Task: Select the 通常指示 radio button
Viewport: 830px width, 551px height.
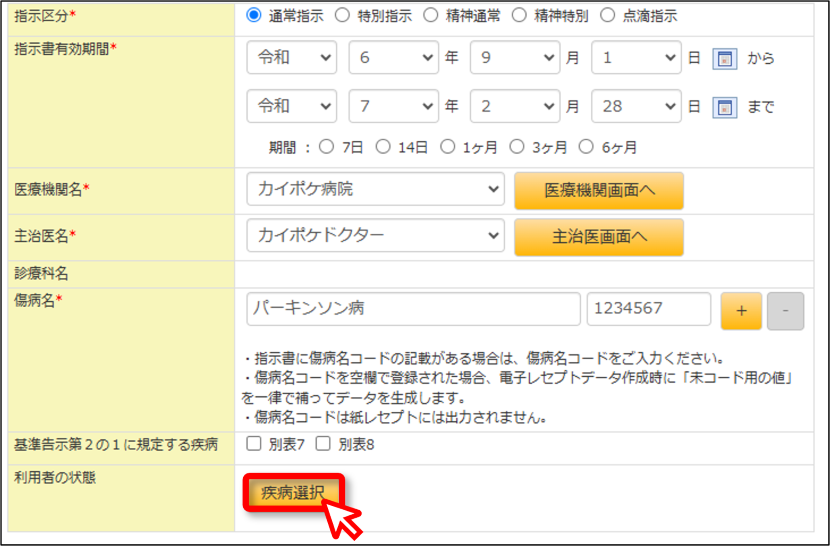Action: coord(254,15)
